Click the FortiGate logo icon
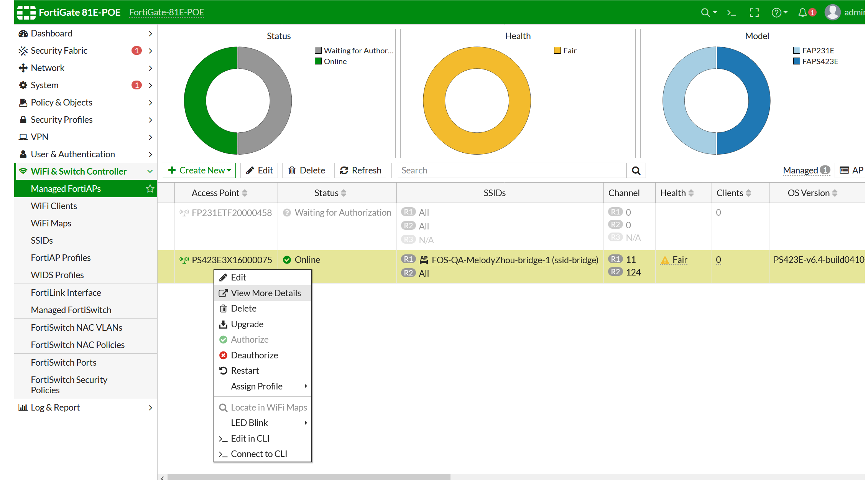The image size is (868, 480). pos(26,12)
